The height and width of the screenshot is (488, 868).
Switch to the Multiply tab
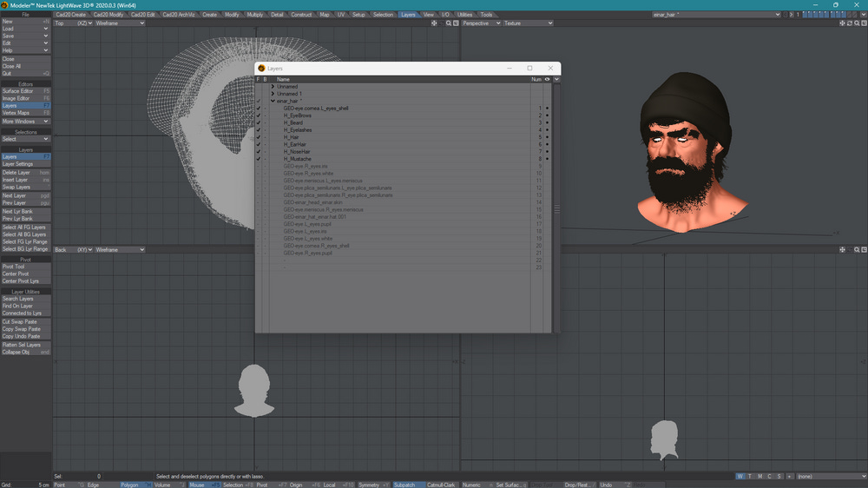click(x=254, y=15)
